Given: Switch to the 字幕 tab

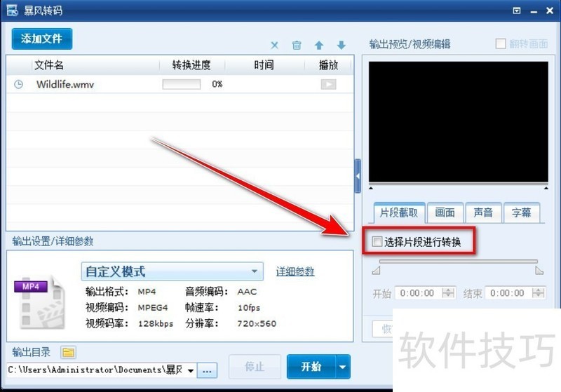Looking at the screenshot, I should click(521, 212).
